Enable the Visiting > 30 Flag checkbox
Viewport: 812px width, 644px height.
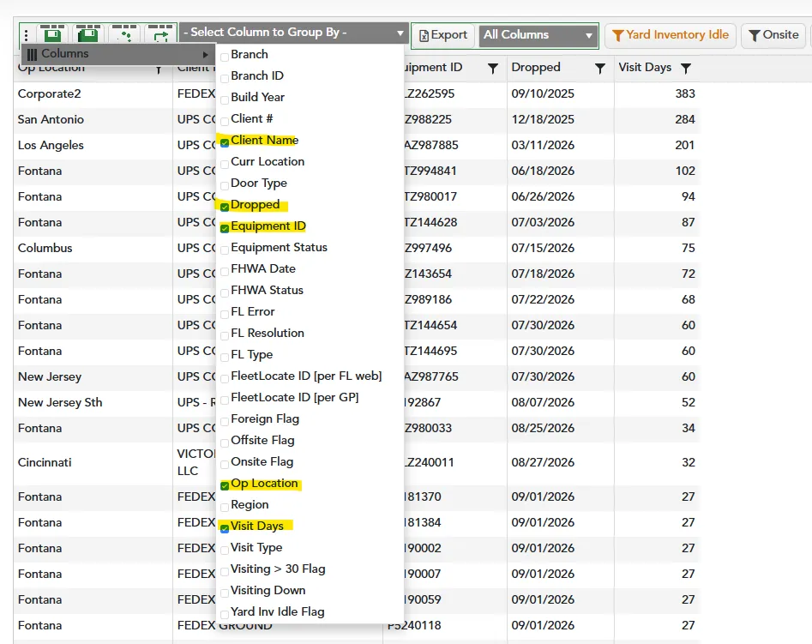coord(225,571)
